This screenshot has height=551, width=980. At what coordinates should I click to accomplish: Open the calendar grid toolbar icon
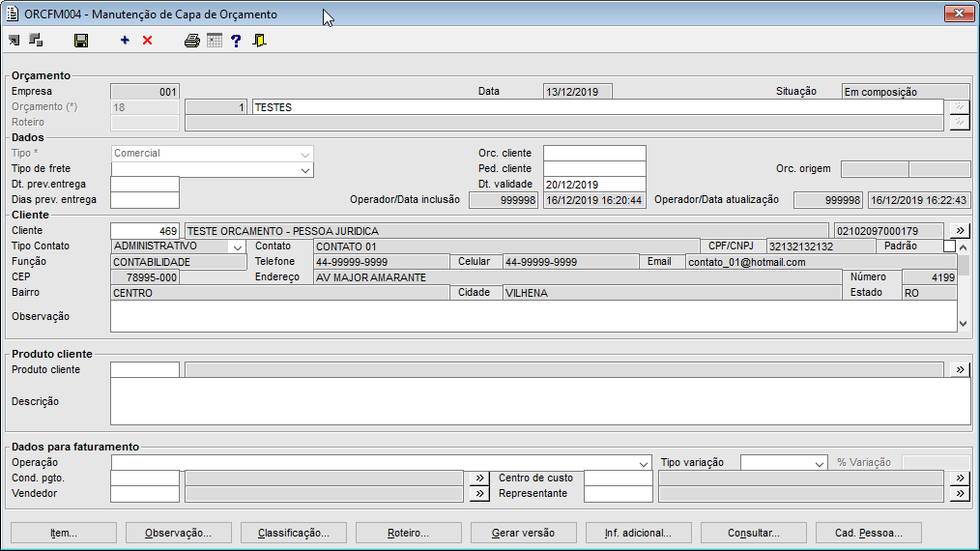pos(215,41)
